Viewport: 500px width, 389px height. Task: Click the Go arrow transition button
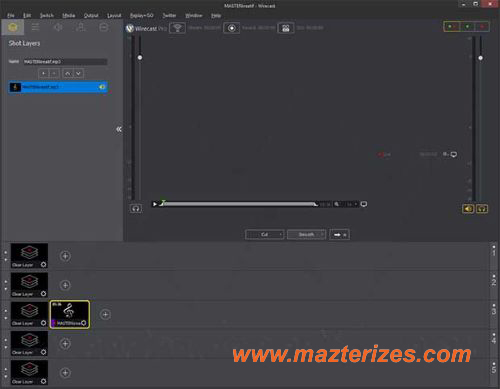[x=339, y=235]
